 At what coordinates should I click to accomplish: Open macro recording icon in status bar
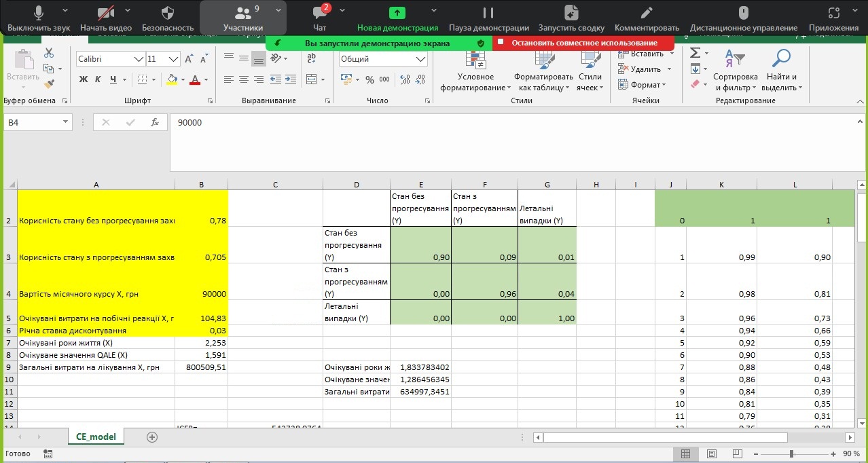click(x=48, y=453)
